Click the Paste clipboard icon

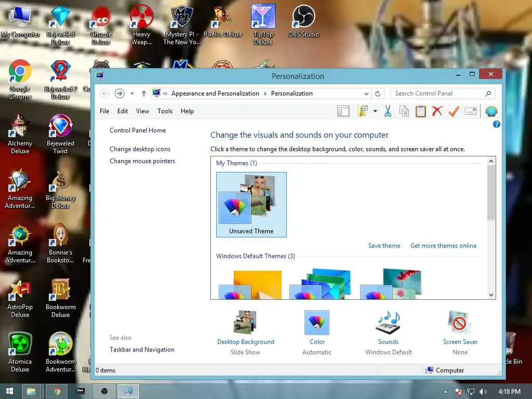420,111
